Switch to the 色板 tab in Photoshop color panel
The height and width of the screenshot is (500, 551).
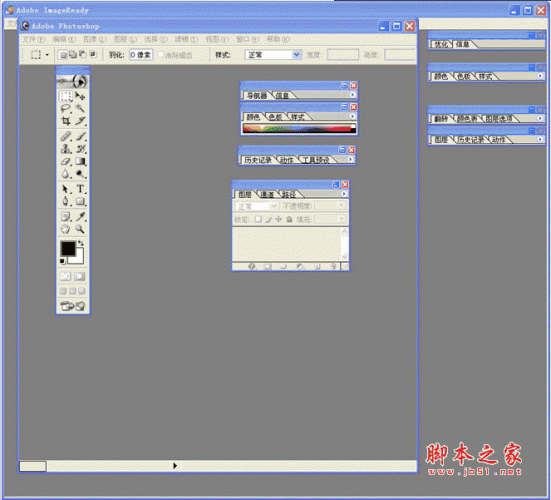click(x=276, y=117)
